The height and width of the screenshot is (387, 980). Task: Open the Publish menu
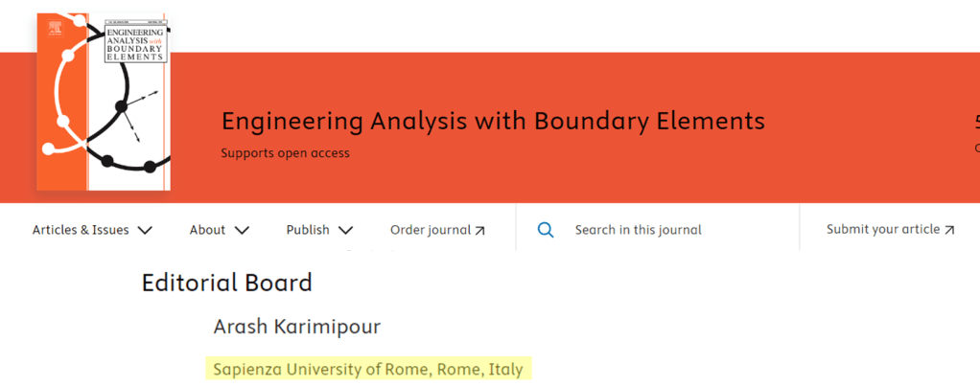tap(307, 230)
